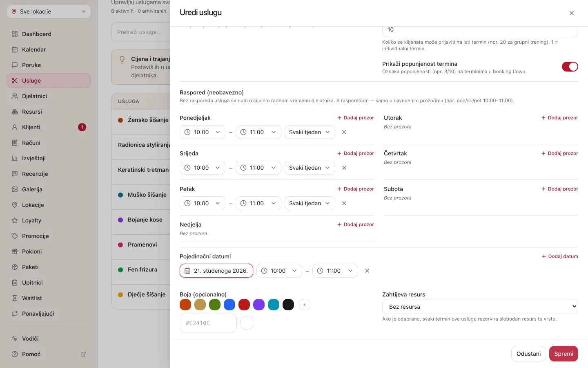Image resolution: width=588 pixels, height=368 pixels.
Task: Click the Poruke chat icon
Action: click(15, 65)
